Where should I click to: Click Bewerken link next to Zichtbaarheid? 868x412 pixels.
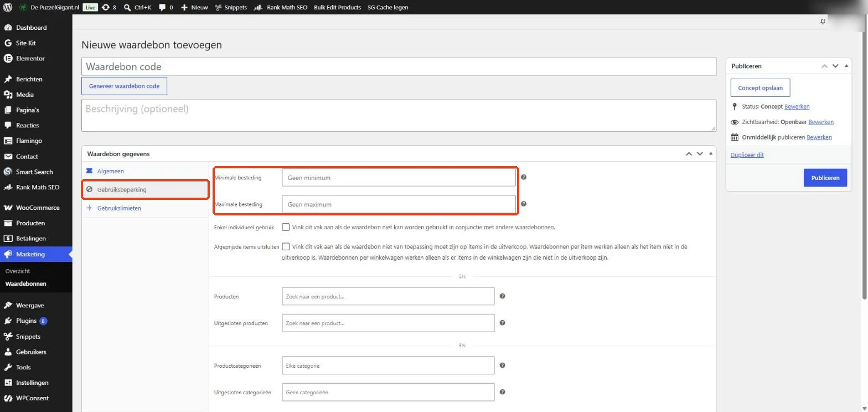[x=821, y=122]
